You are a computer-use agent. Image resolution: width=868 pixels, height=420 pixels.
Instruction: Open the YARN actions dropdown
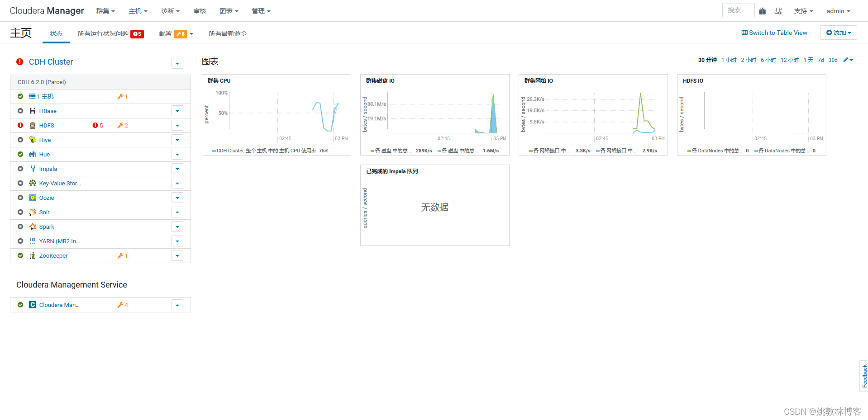(x=177, y=241)
